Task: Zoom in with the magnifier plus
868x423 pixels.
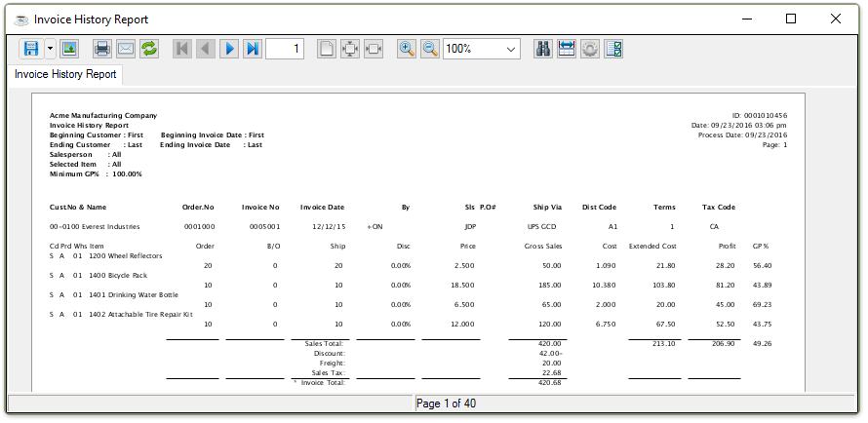Action: click(407, 49)
